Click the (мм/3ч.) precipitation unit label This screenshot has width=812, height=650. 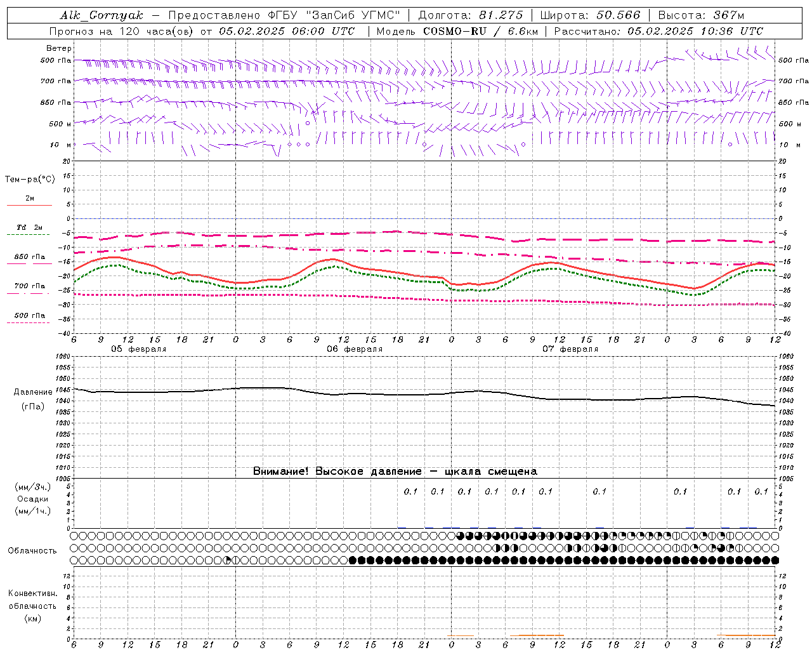tap(33, 487)
